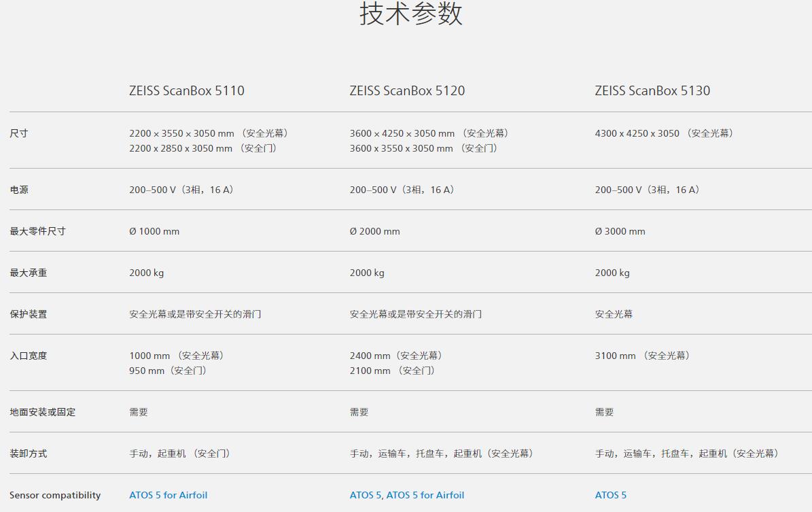The width and height of the screenshot is (812, 512).
Task: Select dimension text 3600 × 4250 × 3050 mm
Action: point(402,133)
